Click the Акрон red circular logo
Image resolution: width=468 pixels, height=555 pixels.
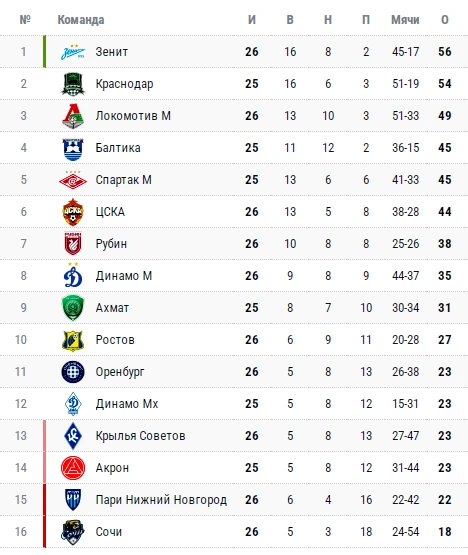click(73, 468)
